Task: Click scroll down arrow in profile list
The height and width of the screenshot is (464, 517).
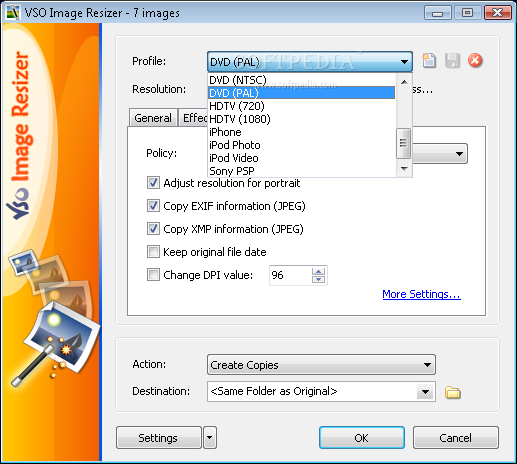Action: [404, 169]
